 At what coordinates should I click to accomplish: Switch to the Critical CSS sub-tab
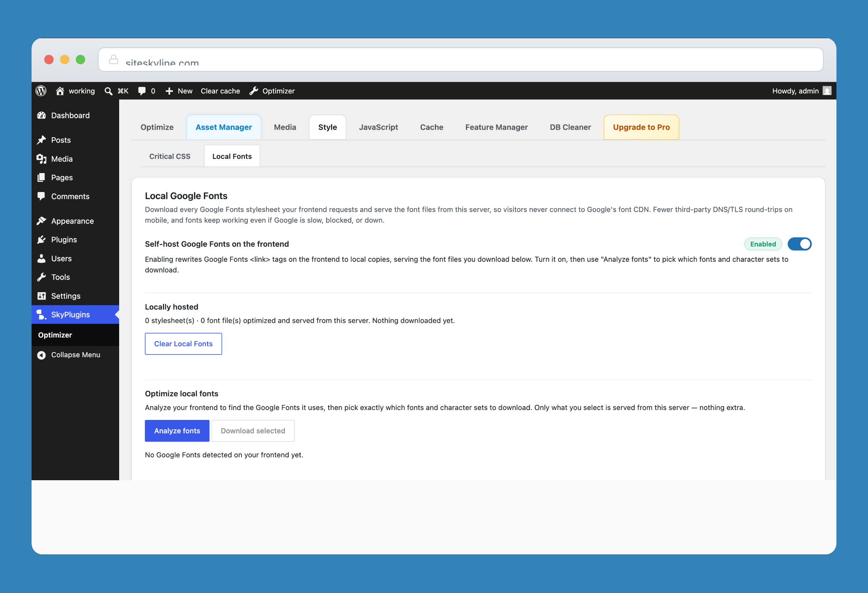click(x=170, y=156)
